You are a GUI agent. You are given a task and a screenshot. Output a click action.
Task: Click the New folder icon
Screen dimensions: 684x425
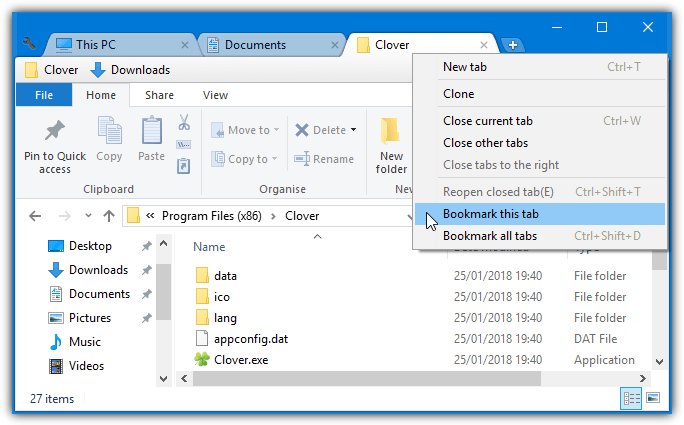[390, 130]
